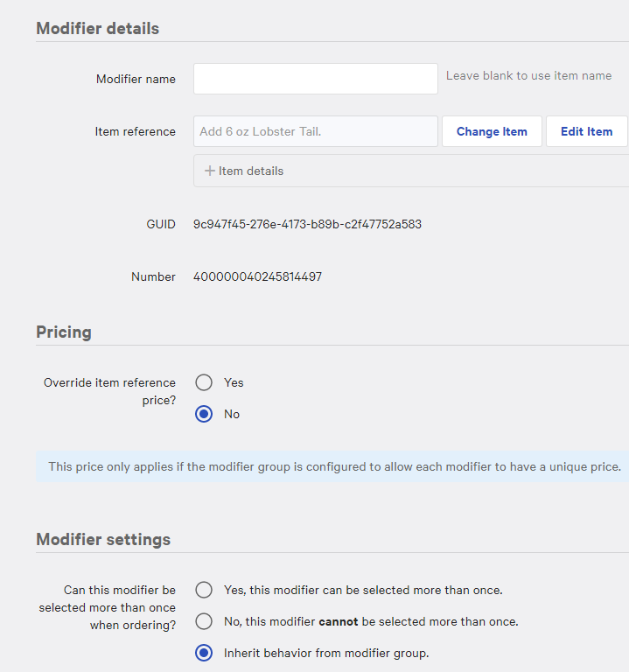Click the blue unique price info banner
Screen dimensions: 629x672
pos(333,466)
